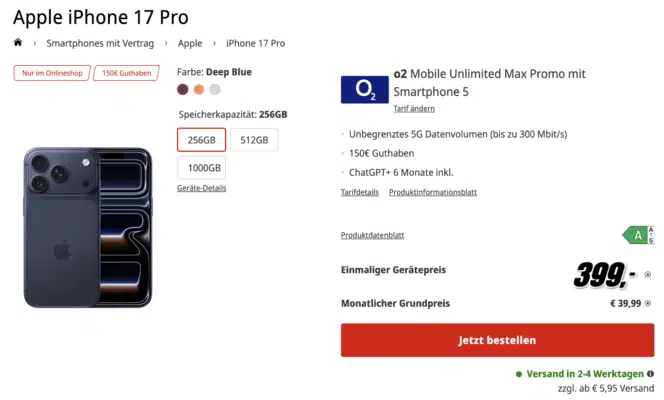Open the Geräte-Details link
Screen dimensions: 664x400
[x=201, y=188]
